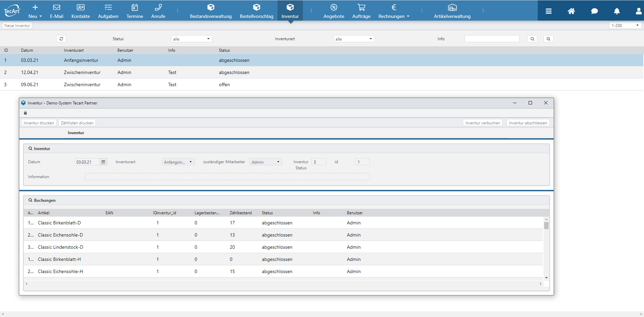Viewport: 644px width, 317px height.
Task: Click the refresh icon beside Status filter
Action: (x=61, y=39)
